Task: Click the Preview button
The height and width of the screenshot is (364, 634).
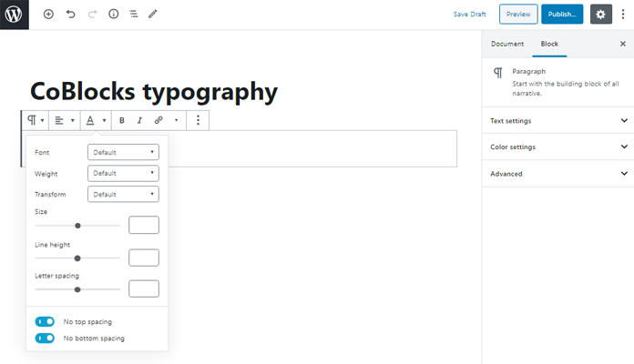Action: click(518, 15)
